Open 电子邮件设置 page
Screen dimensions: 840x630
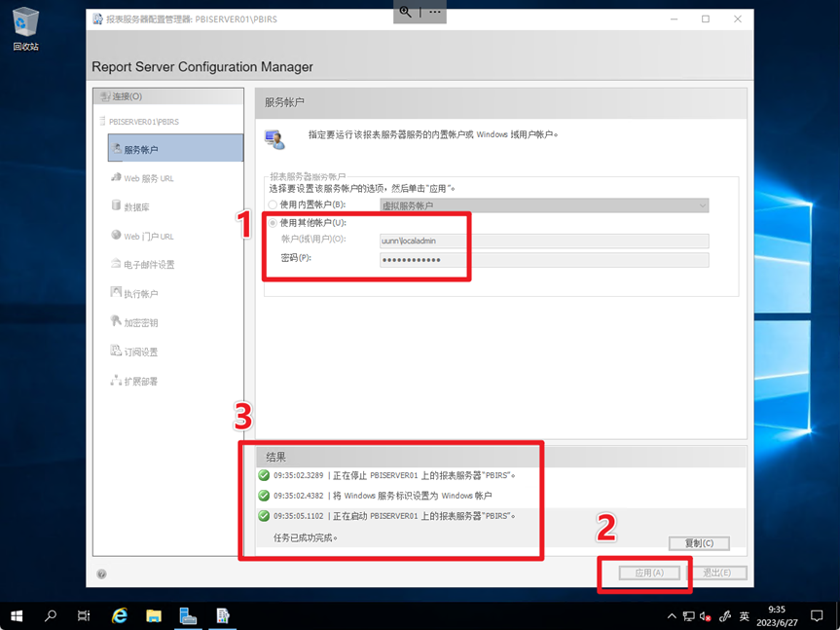[x=148, y=264]
